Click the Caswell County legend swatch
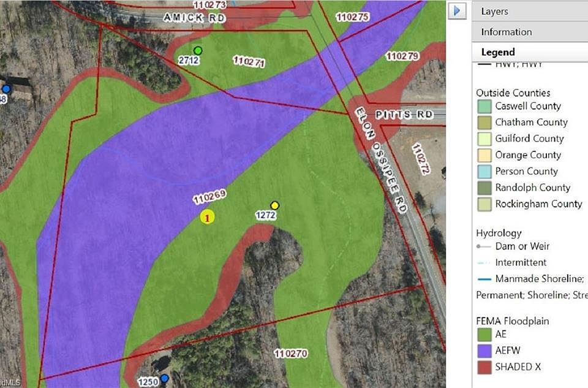The image size is (588, 388). [484, 106]
